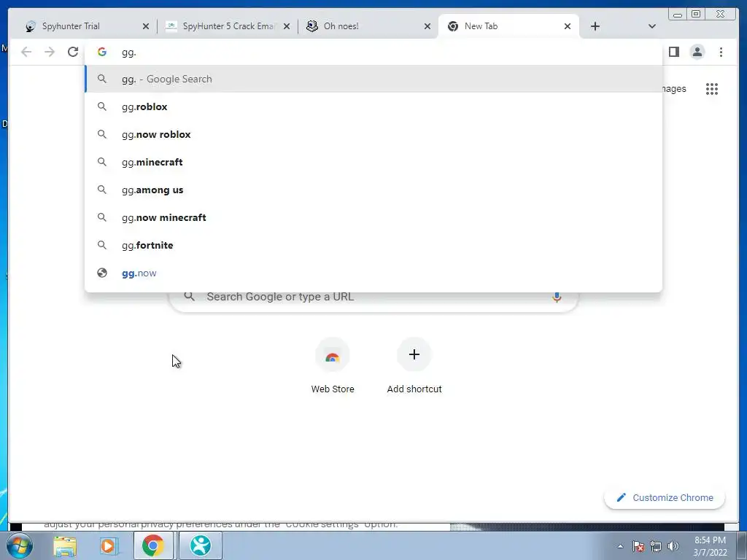Click the browser forward arrow
Screen dimensions: 747x560
click(x=50, y=52)
